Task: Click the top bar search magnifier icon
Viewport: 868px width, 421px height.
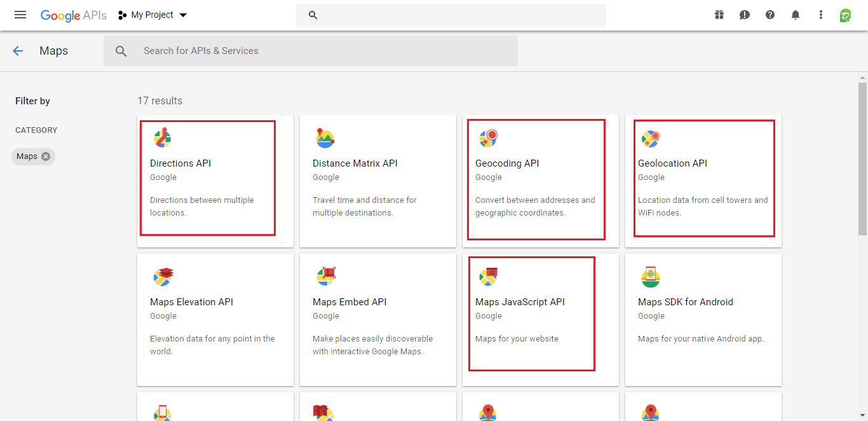Action: tap(313, 15)
